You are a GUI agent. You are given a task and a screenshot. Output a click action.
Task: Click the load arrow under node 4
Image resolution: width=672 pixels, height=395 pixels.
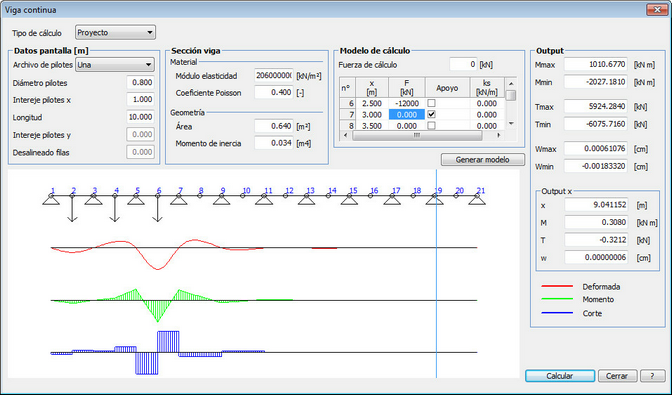(114, 209)
